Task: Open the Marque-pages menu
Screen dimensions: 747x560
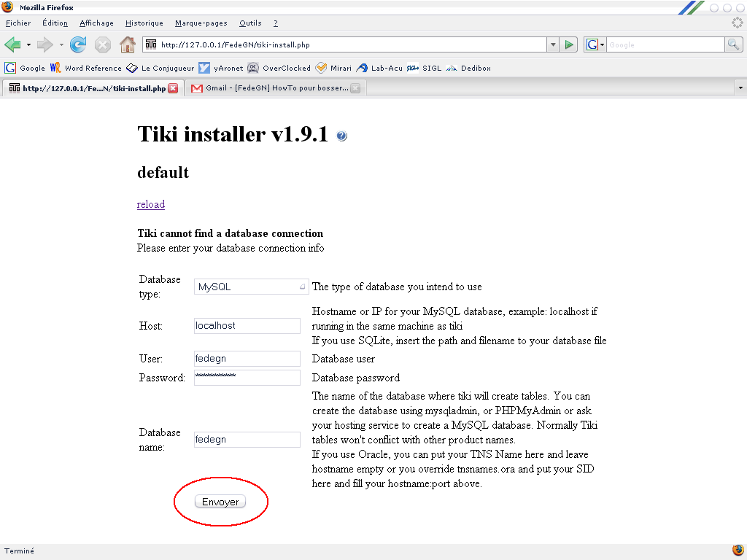Action: 201,23
